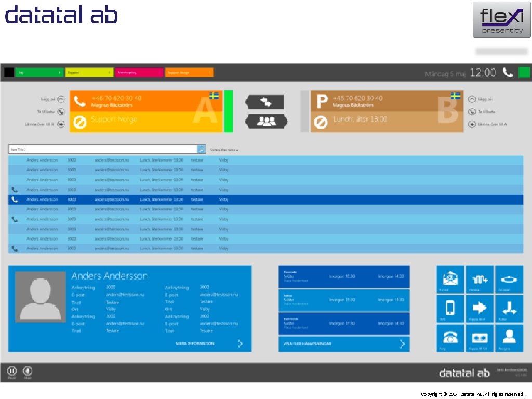Click the 'Ta tillbaka' icon beside call B

[472, 111]
